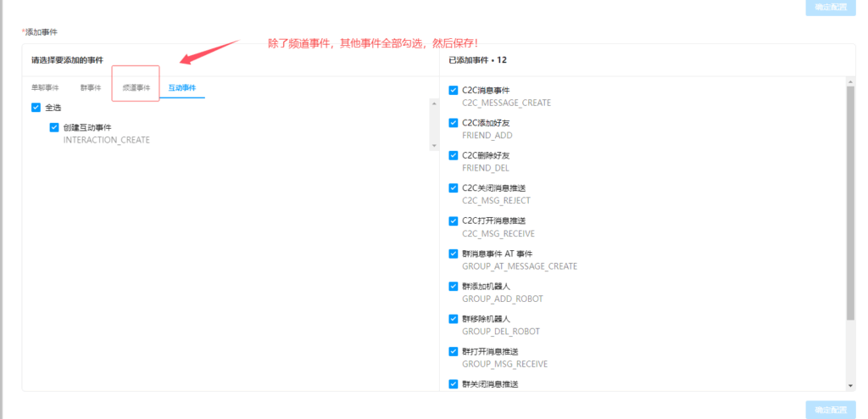Uncheck 群打开消息推送 checkbox
This screenshot has height=419, width=868.
[453, 352]
